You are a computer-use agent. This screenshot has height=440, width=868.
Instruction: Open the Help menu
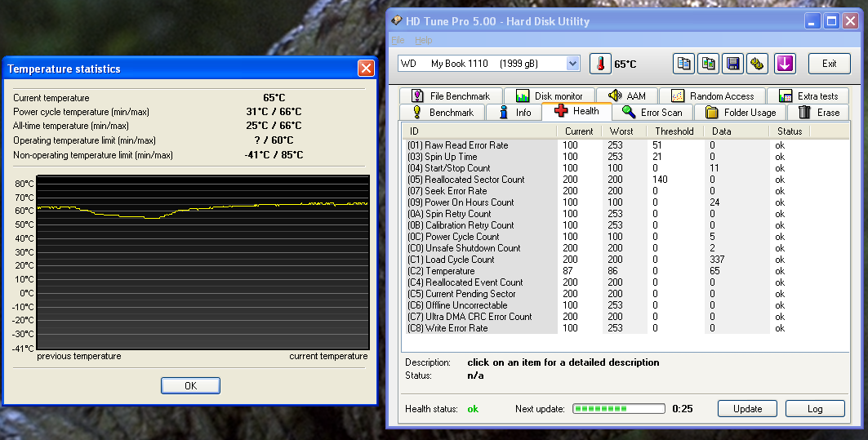(x=424, y=40)
